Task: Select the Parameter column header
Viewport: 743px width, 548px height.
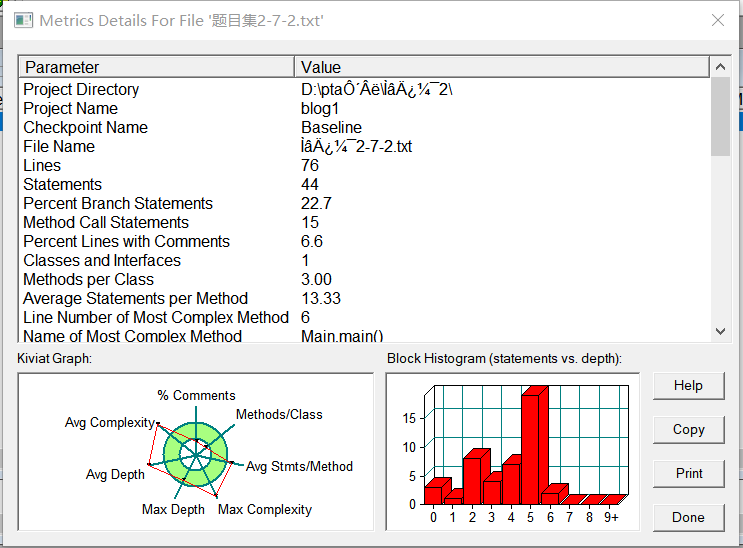Action: 156,67
